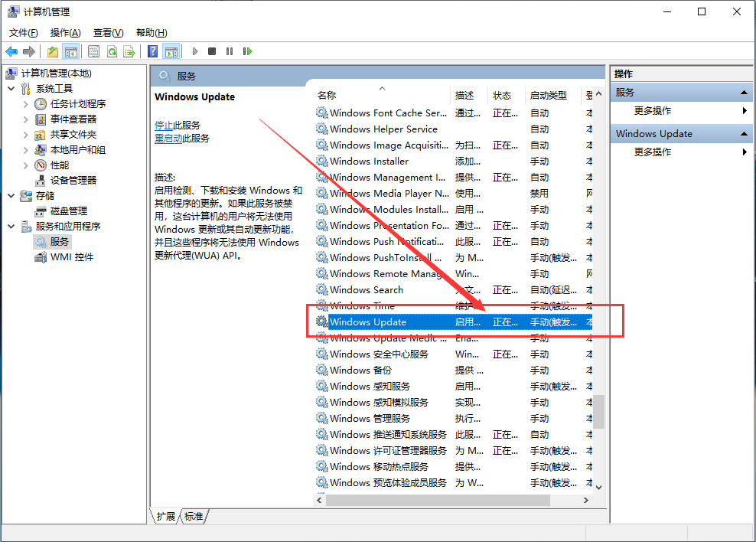Click the horizontal scrollbar right arrow
This screenshot has height=542, width=756.
coord(586,501)
